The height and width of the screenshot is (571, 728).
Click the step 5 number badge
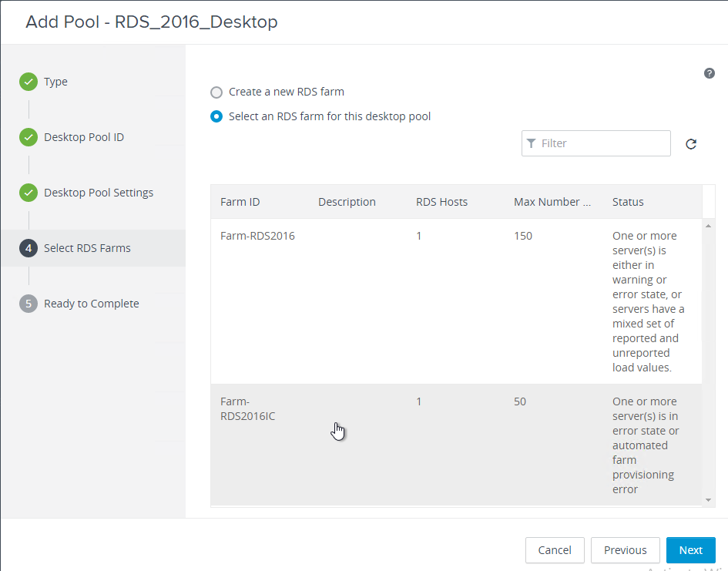[x=29, y=304]
